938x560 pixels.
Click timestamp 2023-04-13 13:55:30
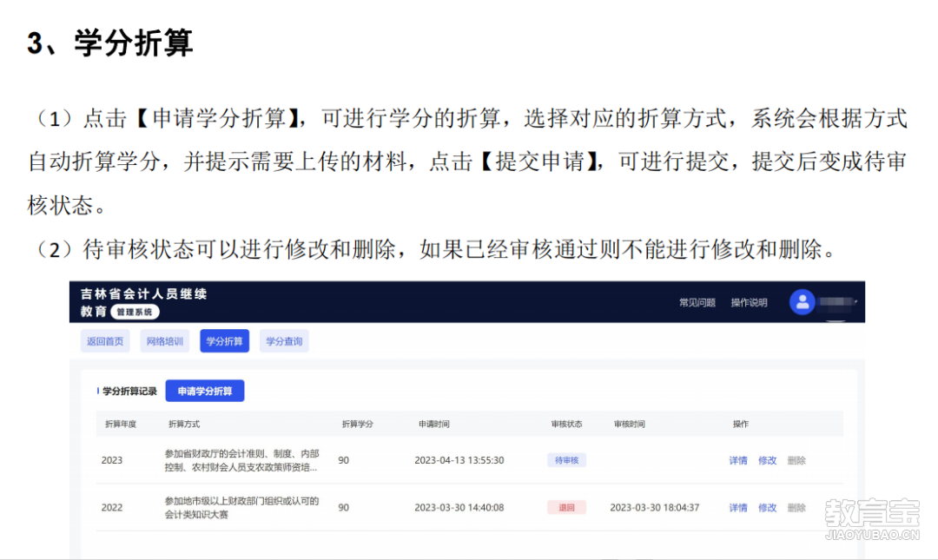[x=459, y=460]
